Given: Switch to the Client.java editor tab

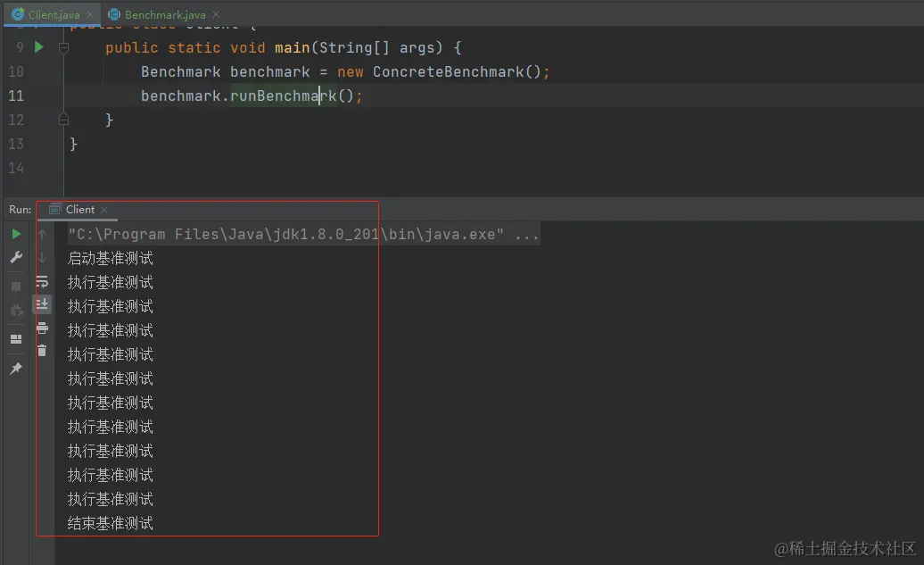Looking at the screenshot, I should [53, 14].
